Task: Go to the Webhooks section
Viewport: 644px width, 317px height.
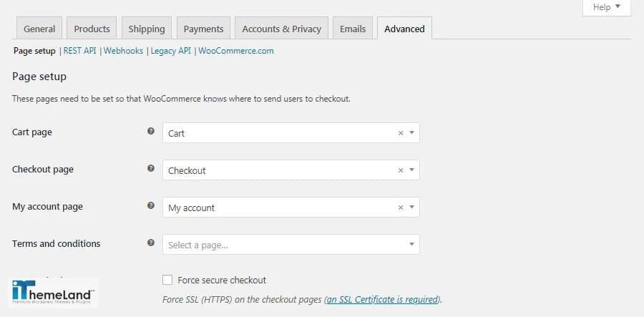Action: pos(123,51)
